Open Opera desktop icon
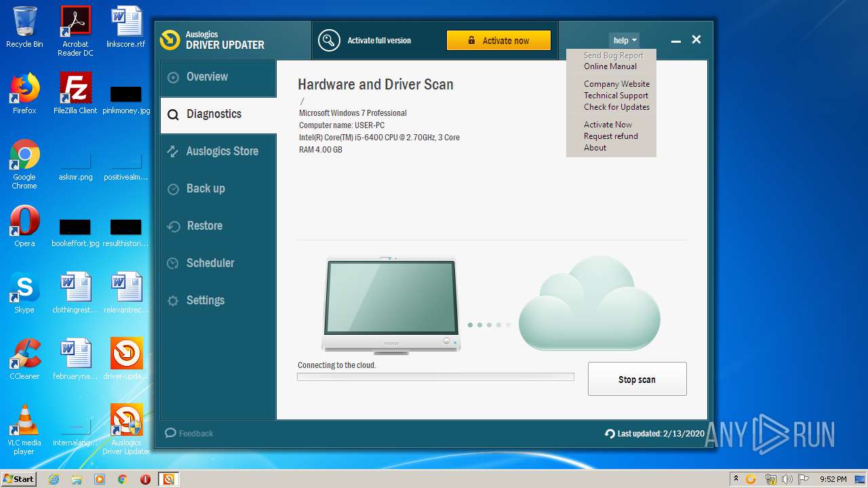The image size is (868, 488). (x=24, y=226)
